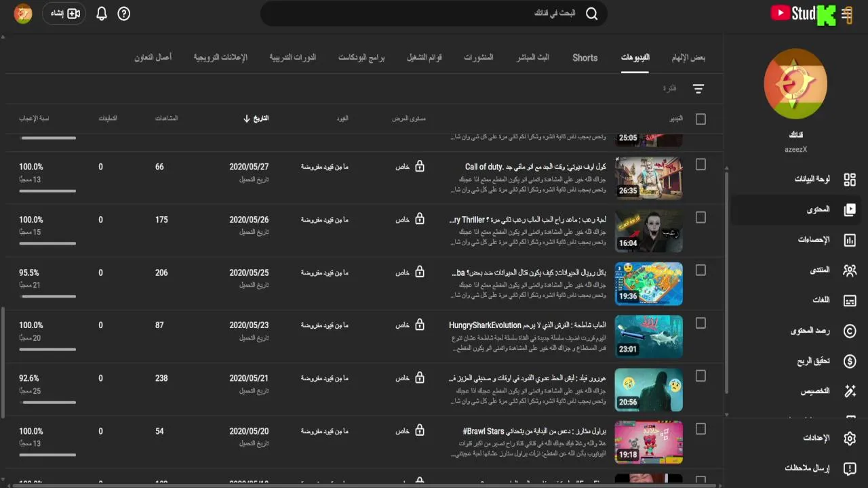The image size is (868, 488).
Task: Switch to the Playlists (قوائم التشغيل) tab
Action: [x=425, y=58]
